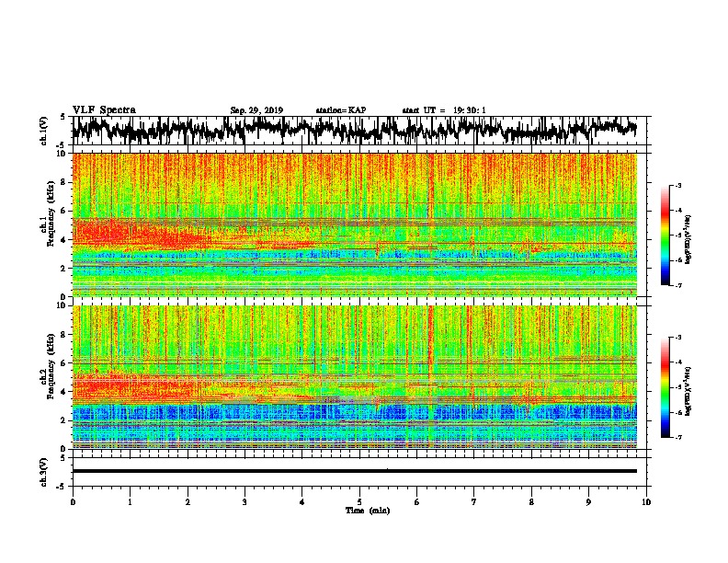Click the ch.1 voltage waveform trace

pyautogui.click(x=354, y=131)
